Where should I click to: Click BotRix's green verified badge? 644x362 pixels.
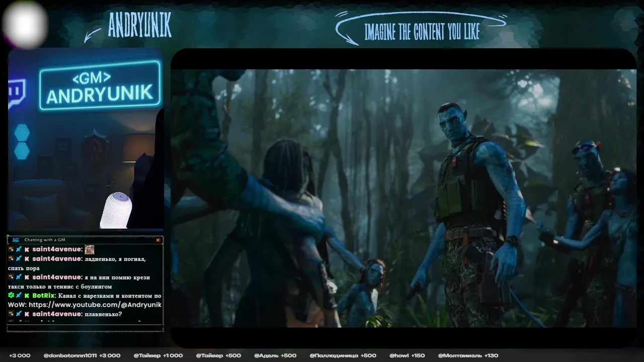click(11, 296)
